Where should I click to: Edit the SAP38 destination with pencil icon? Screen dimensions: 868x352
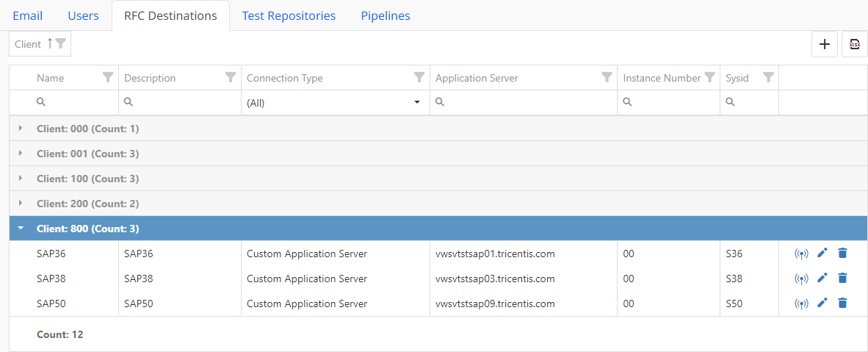(822, 279)
